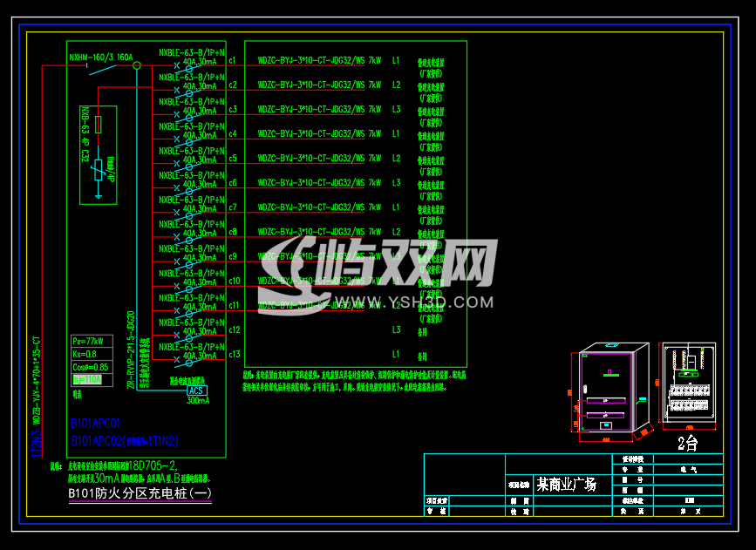Click the 7kW load value on the c2 row

tap(375, 85)
